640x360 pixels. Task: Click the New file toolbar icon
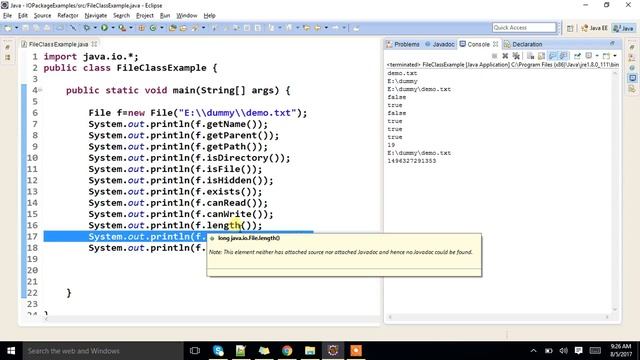click(8, 28)
